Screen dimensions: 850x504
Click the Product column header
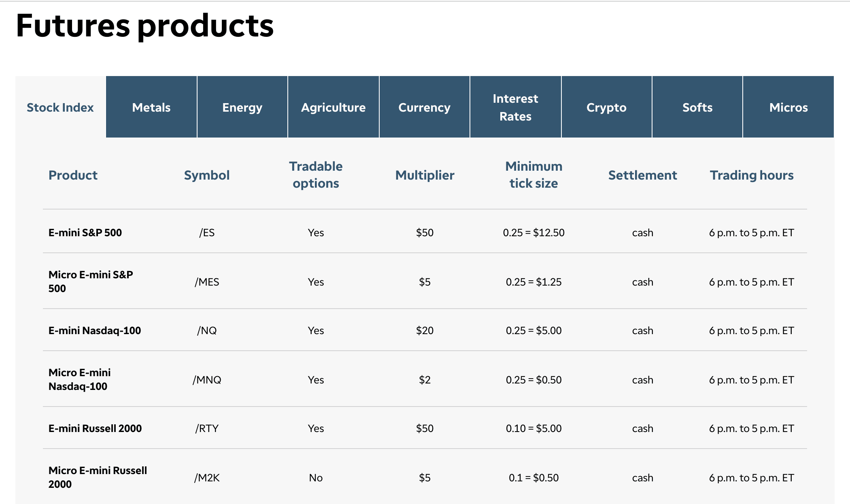click(x=73, y=175)
